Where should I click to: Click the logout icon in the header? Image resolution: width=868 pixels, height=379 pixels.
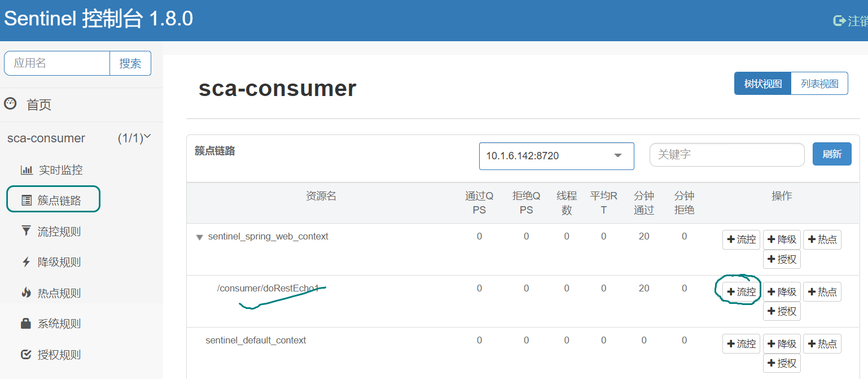point(840,21)
